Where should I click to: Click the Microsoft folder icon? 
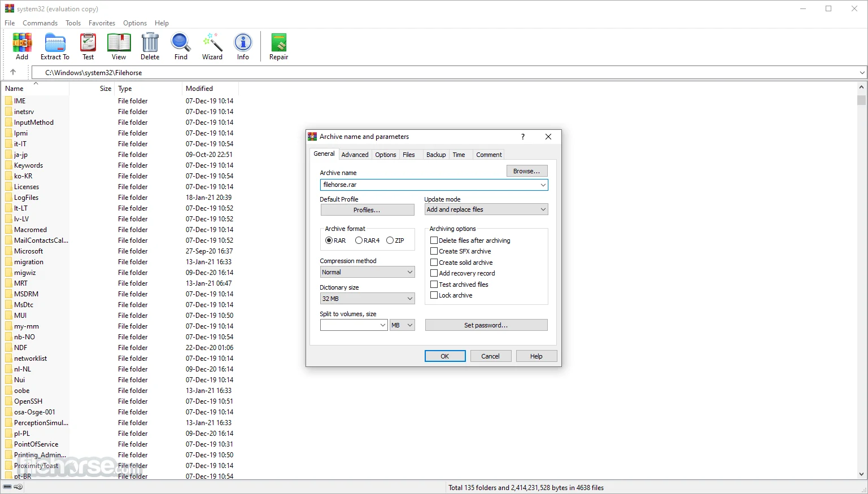tap(8, 251)
